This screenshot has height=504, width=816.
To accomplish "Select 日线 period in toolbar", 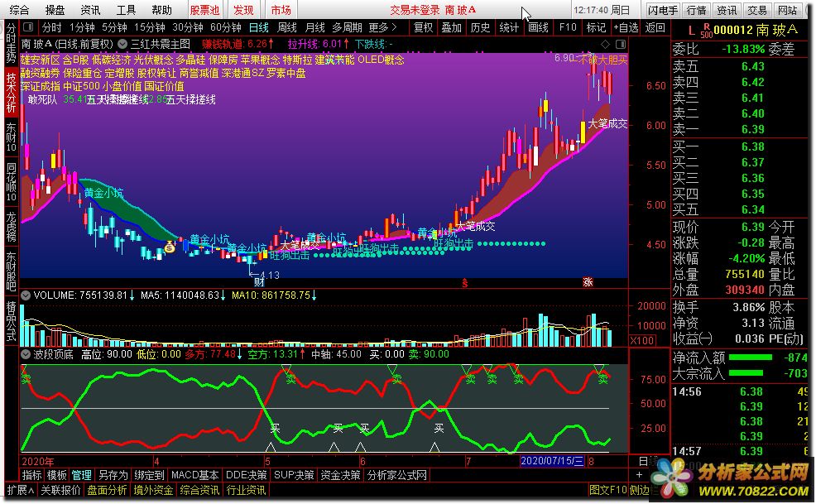I will click(x=259, y=27).
